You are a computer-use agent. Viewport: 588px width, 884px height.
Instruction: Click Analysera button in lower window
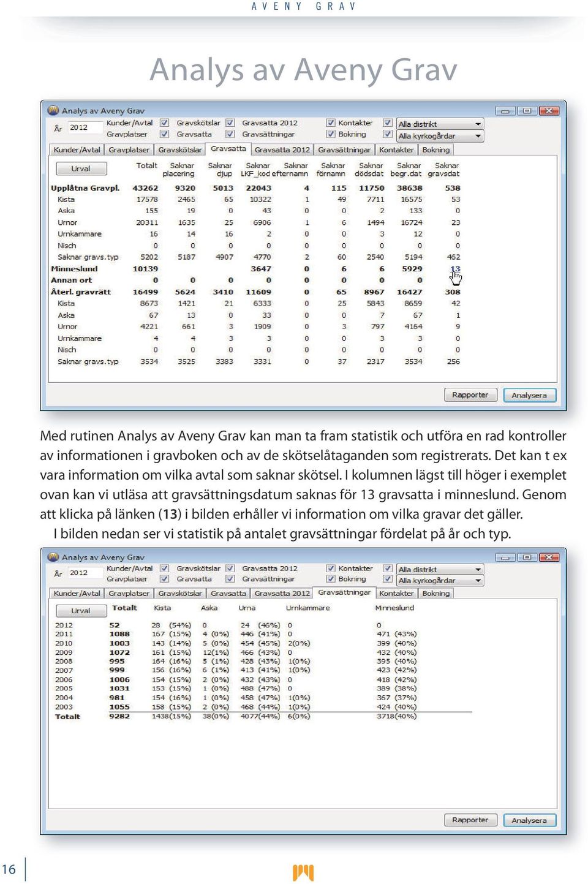click(x=529, y=820)
